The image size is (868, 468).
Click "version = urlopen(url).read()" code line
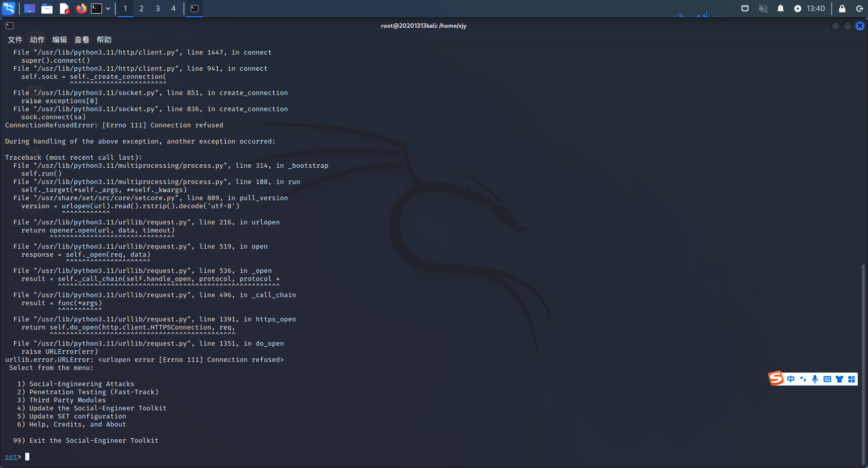tap(130, 206)
